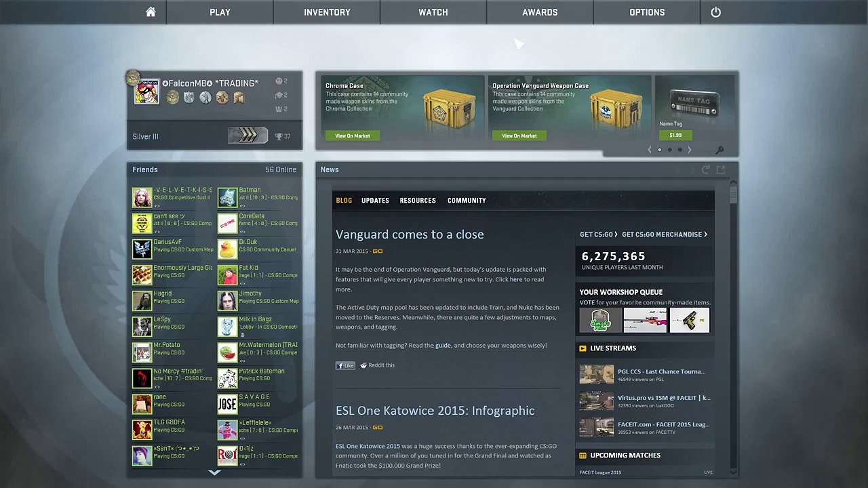868x488 pixels.
Task: Like the Vanguard article
Action: [x=345, y=365]
